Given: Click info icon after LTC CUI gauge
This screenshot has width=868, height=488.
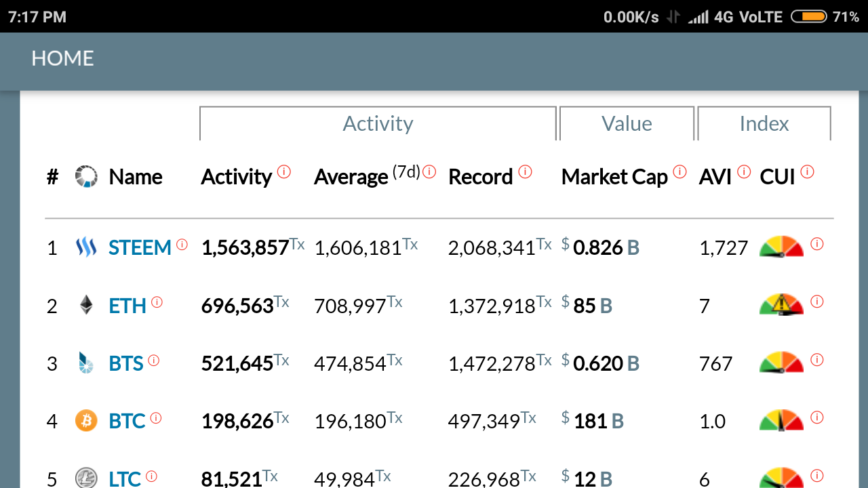Looking at the screenshot, I should pos(817,475).
